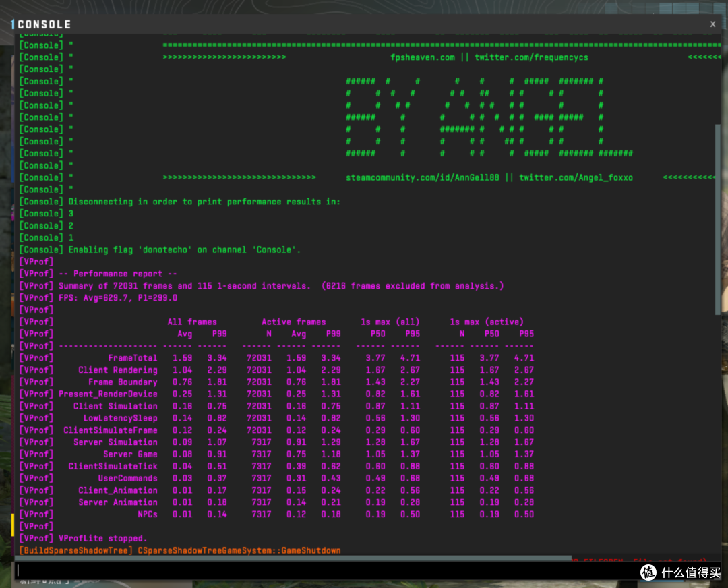
Task: Click the 'CSparseShadowTreeGameSystem::GameShutdown' line
Action: [239, 551]
